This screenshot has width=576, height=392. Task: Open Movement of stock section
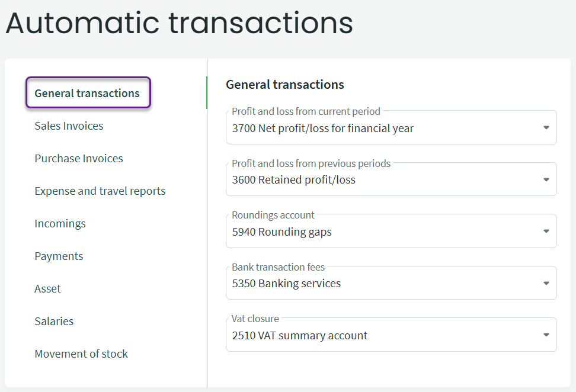click(81, 354)
